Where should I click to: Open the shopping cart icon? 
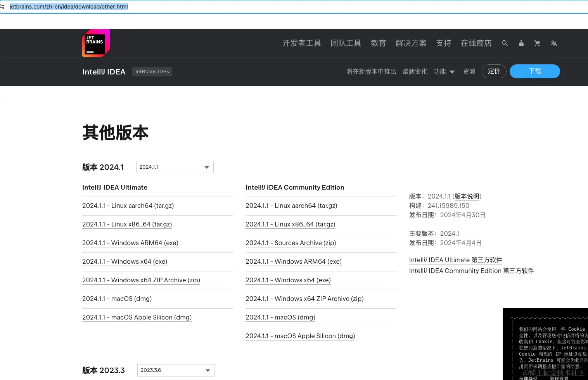tap(537, 43)
